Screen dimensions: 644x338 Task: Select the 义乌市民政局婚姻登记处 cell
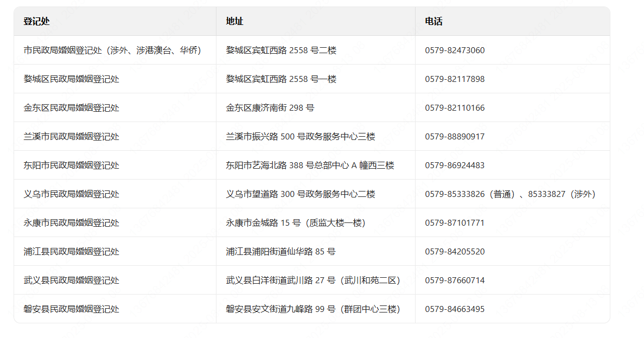pos(115,194)
